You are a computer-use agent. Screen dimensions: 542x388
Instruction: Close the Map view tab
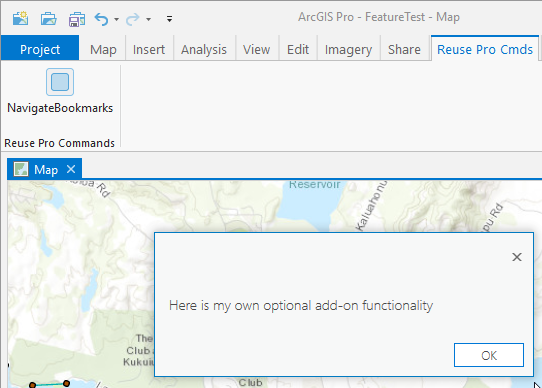coord(71,169)
